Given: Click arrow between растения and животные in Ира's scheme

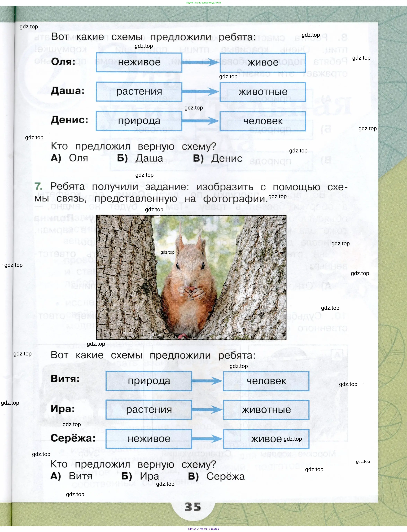Looking at the screenshot, I should [x=207, y=410].
